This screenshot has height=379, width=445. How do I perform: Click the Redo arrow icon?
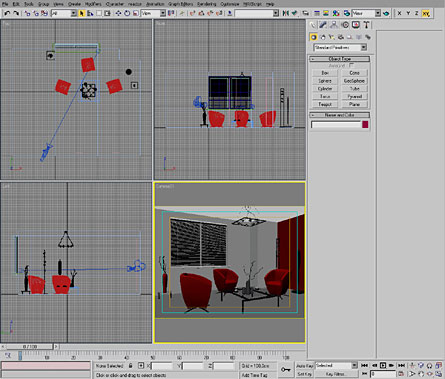[16, 13]
